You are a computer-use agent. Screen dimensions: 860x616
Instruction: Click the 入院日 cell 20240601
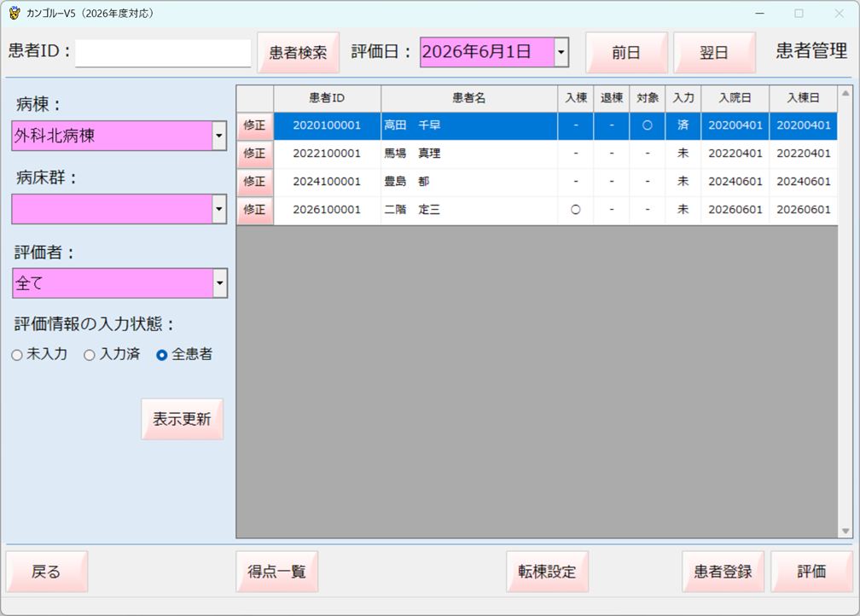pos(735,182)
